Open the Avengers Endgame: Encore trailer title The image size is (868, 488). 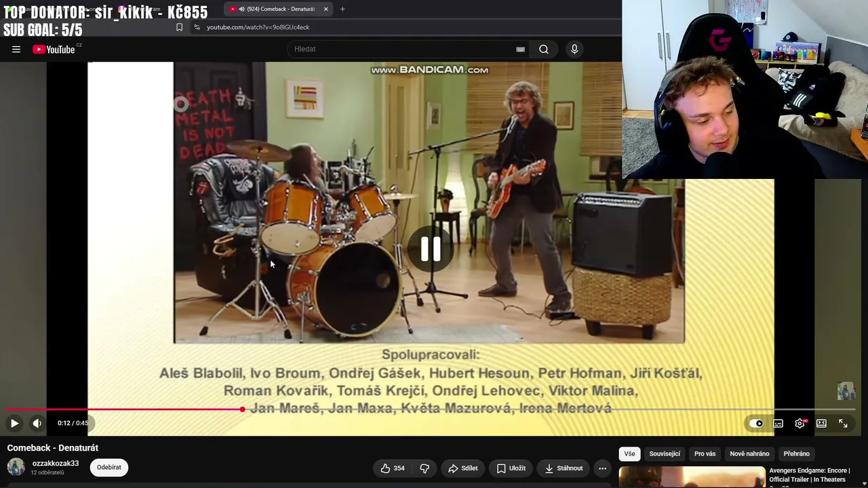(x=810, y=475)
